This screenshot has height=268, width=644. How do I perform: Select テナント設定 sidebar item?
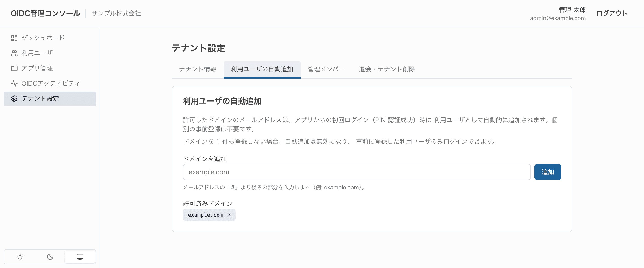[50, 99]
